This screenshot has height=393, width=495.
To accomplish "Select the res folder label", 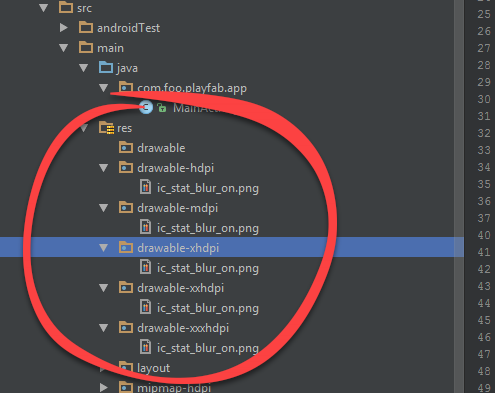I will click(x=125, y=128).
